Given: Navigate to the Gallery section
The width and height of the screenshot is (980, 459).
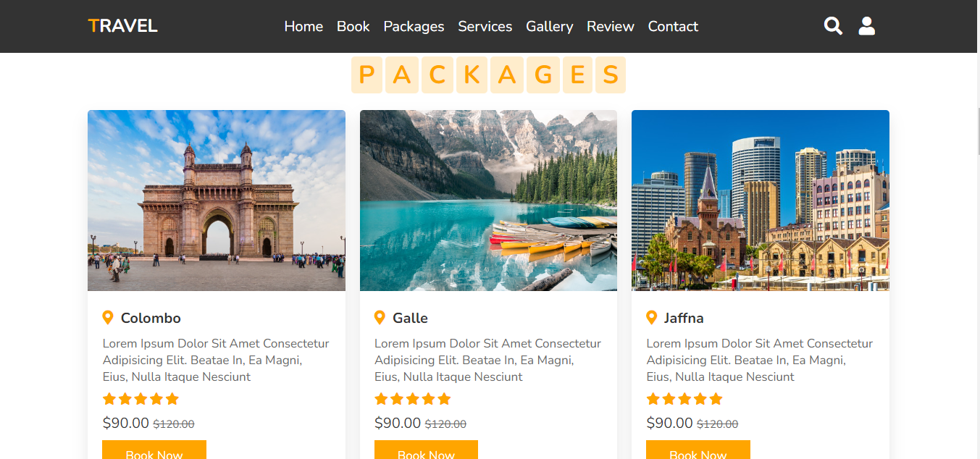Looking at the screenshot, I should (550, 26).
